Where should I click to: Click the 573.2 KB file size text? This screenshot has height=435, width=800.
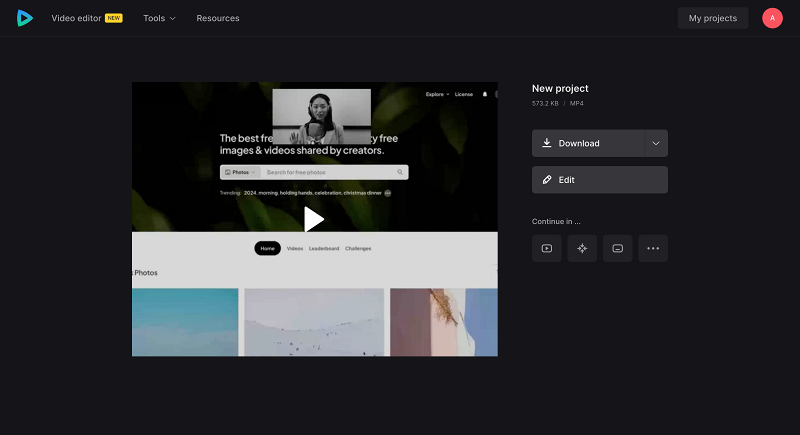coord(545,104)
